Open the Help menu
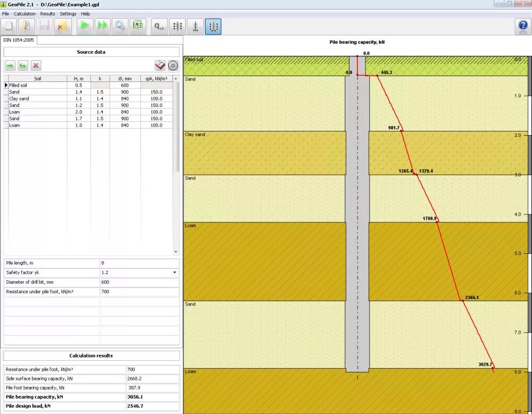The width and height of the screenshot is (532, 414). click(86, 14)
